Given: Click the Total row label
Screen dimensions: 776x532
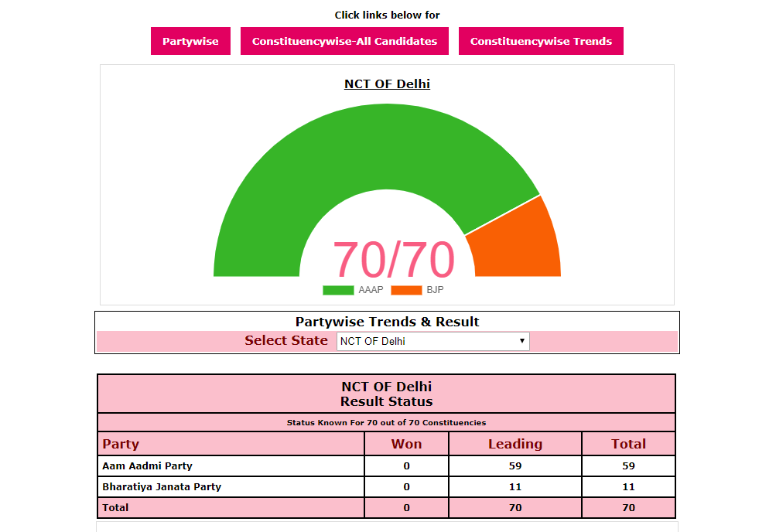Looking at the screenshot, I should pyautogui.click(x=115, y=507).
